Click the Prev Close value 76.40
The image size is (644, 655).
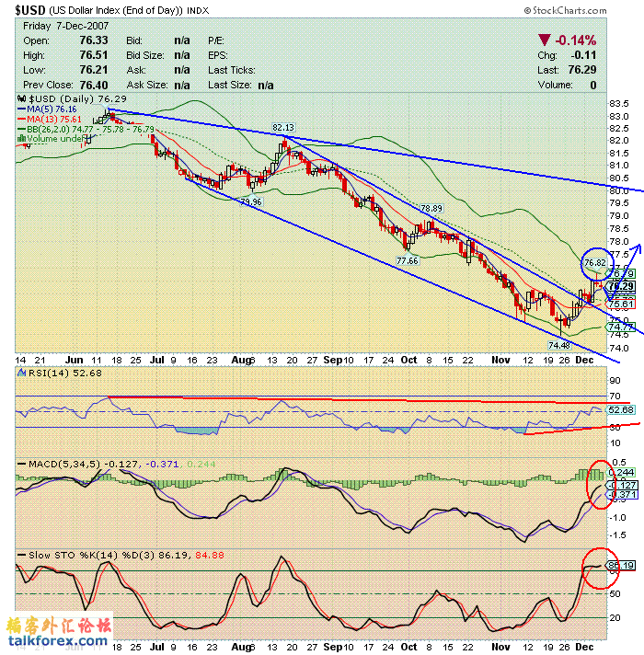coord(94,85)
